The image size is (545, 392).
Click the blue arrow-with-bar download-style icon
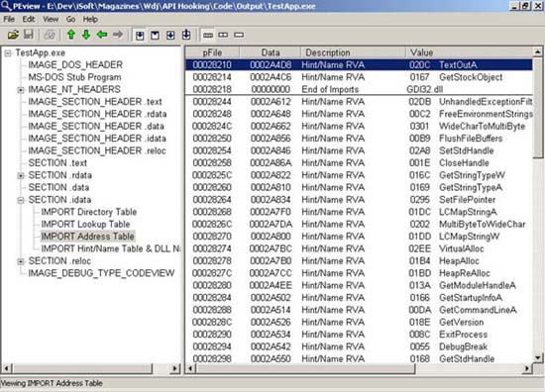click(186, 35)
